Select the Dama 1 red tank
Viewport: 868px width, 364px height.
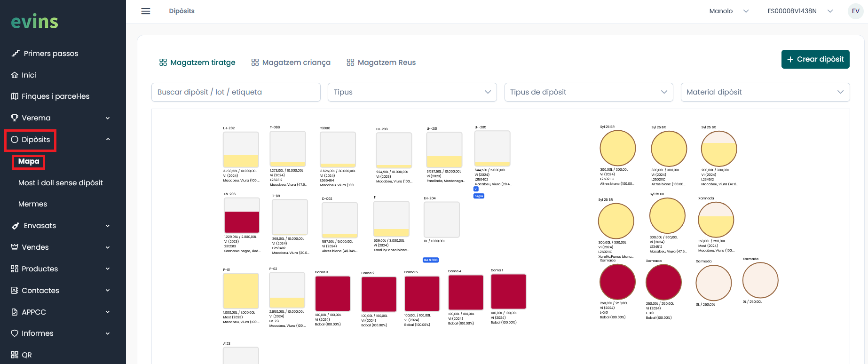(x=508, y=292)
